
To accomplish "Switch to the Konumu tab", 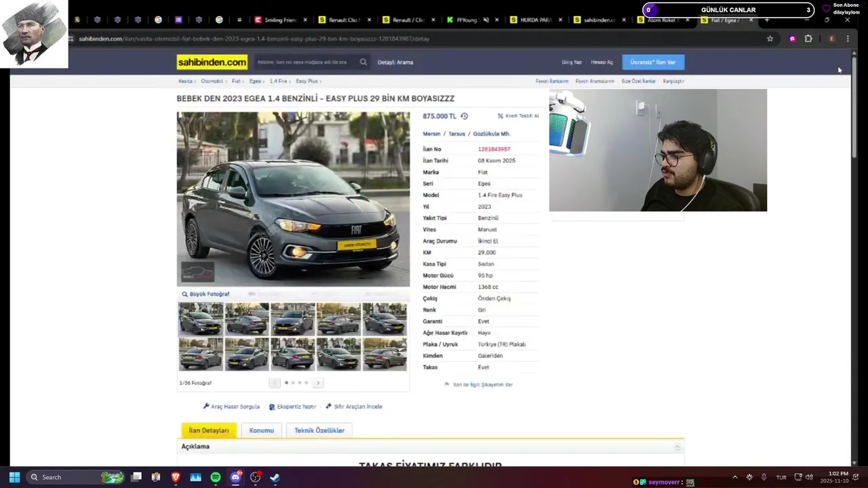I will point(261,430).
